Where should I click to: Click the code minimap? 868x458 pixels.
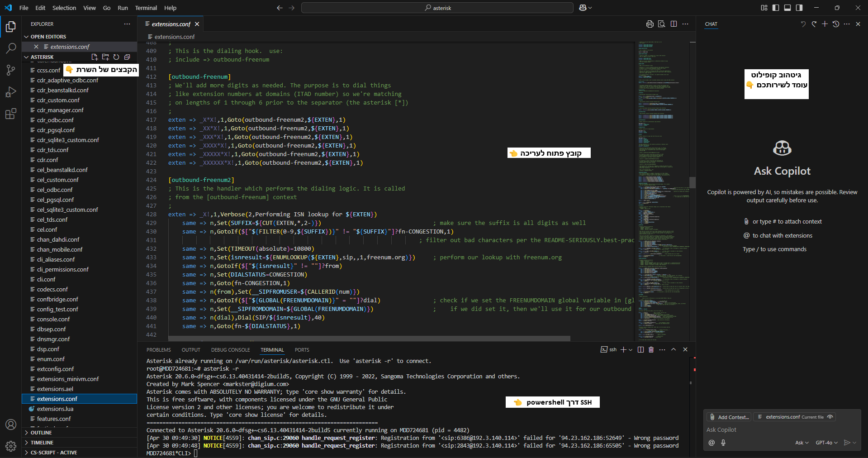tap(663, 190)
